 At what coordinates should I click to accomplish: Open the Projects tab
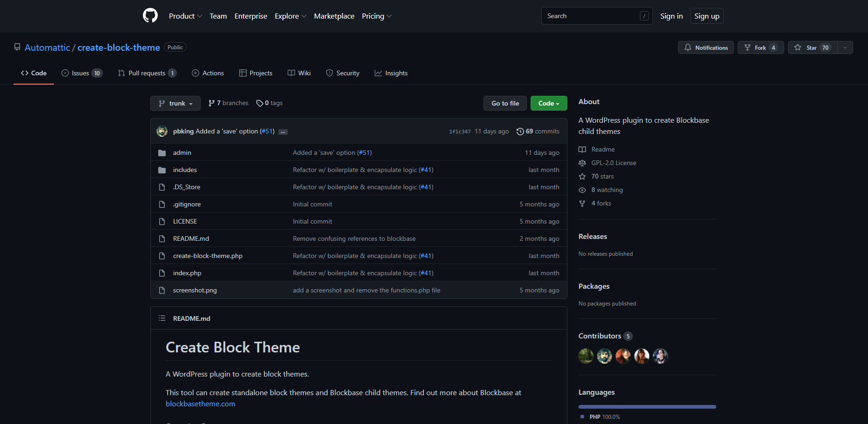[256, 73]
